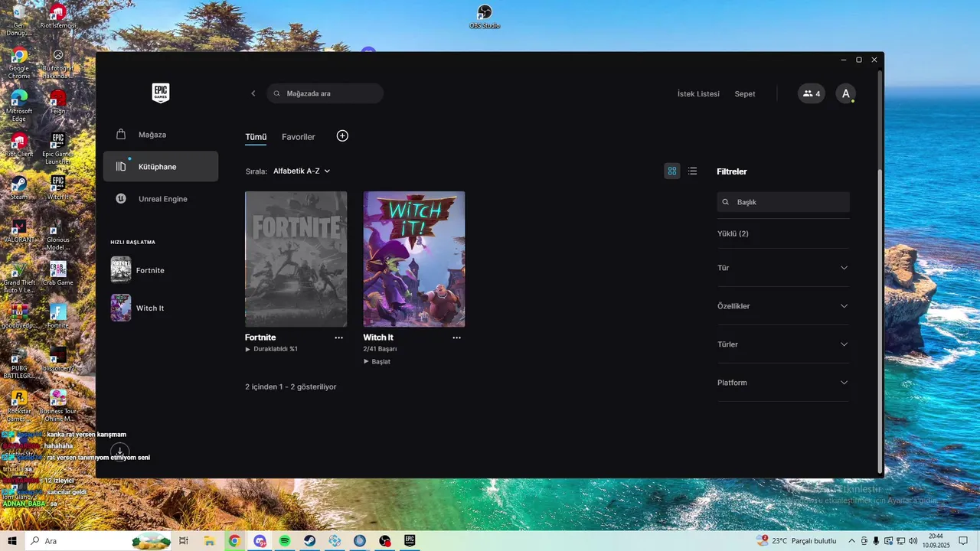Add a new collection with plus icon
980x551 pixels.
point(342,135)
